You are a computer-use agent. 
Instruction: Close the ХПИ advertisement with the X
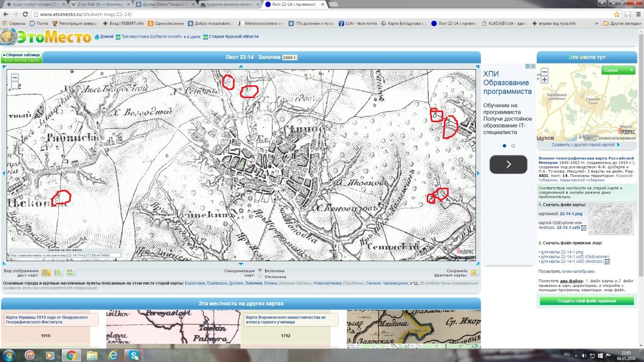[533, 67]
